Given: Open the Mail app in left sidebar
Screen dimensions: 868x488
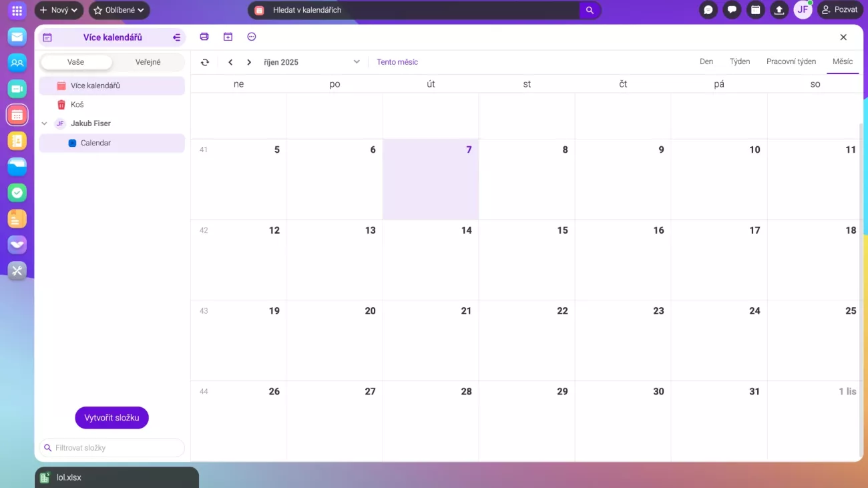Looking at the screenshot, I should (x=17, y=37).
